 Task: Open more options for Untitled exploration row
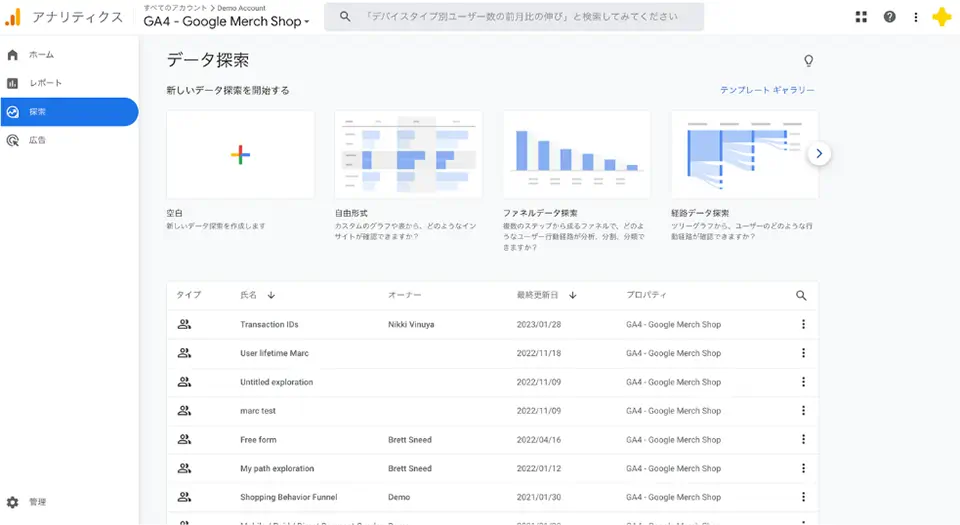point(803,382)
